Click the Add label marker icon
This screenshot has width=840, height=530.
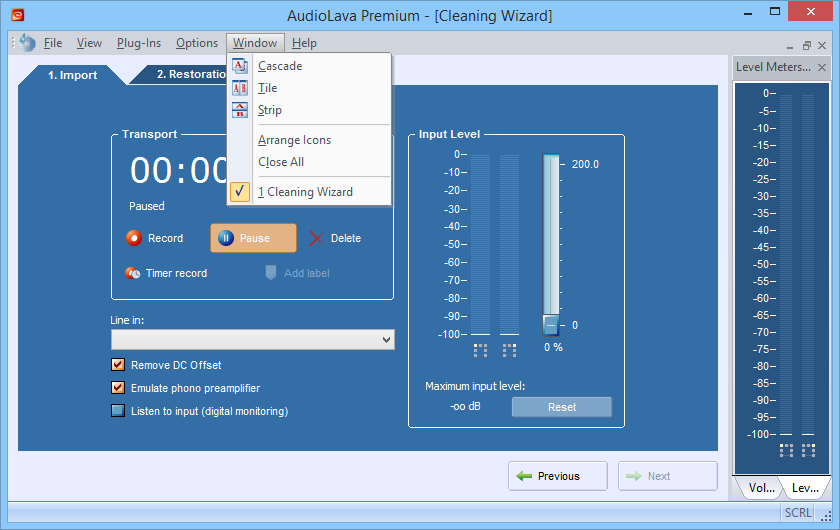pyautogui.click(x=271, y=273)
